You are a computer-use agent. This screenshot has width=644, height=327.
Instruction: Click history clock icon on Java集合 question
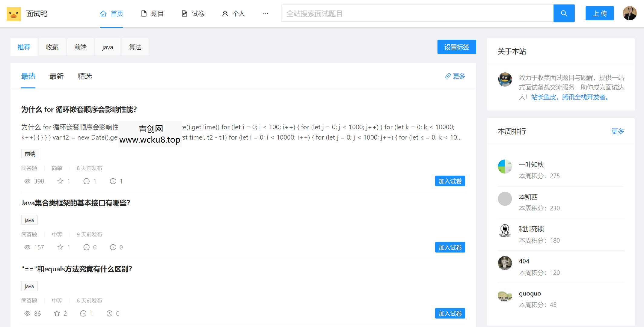(x=113, y=247)
